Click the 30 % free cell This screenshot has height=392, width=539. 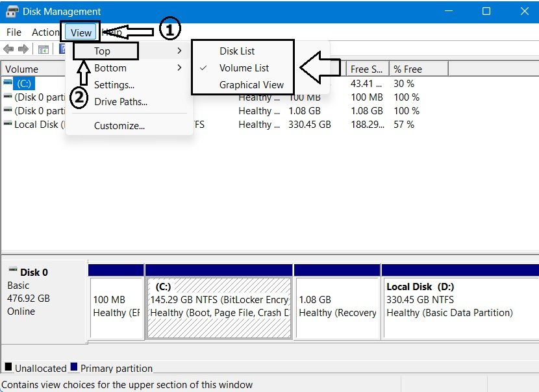403,84
